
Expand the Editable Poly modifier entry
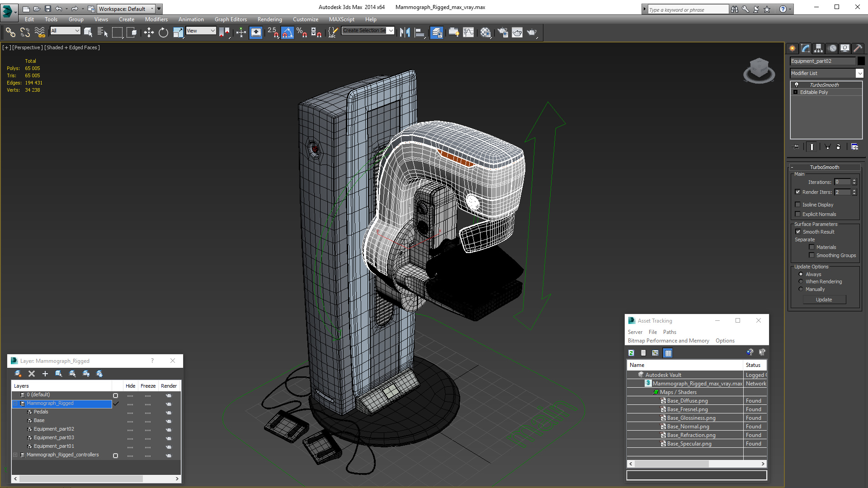(796, 92)
